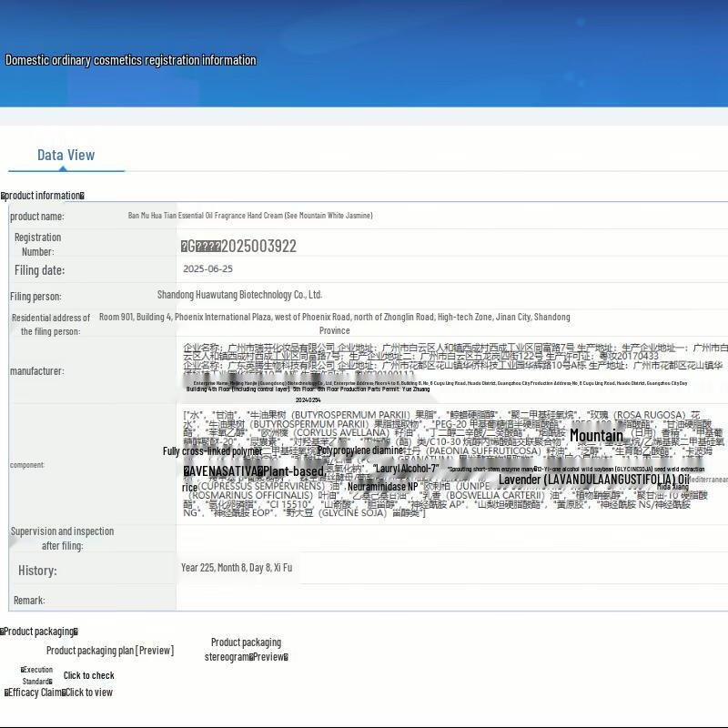Click the Filing person label
The image size is (728, 728).
click(x=35, y=297)
